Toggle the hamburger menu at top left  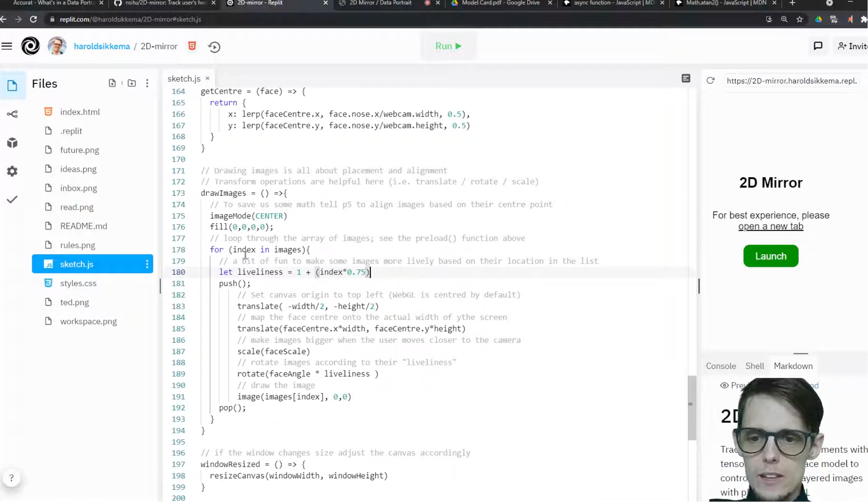(x=7, y=46)
